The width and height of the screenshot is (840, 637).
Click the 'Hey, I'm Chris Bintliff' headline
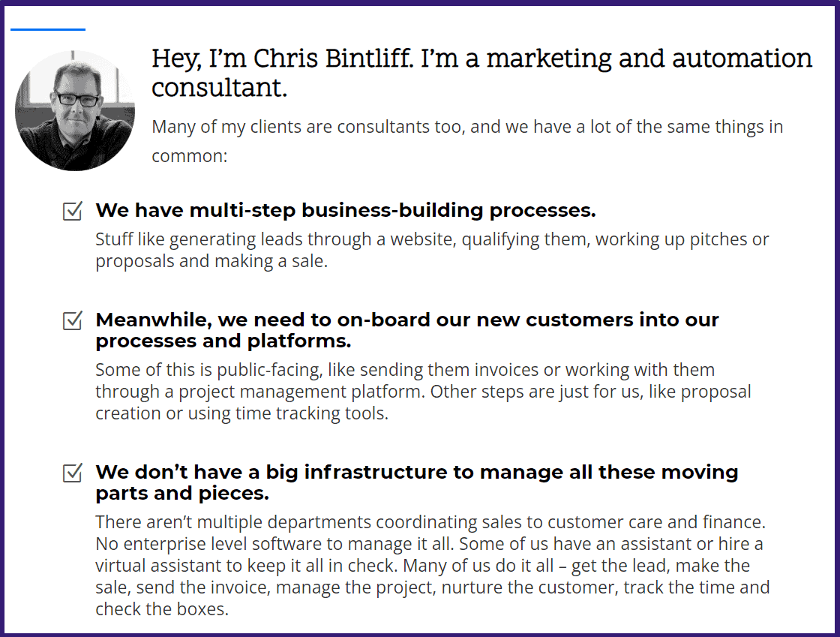tap(481, 72)
